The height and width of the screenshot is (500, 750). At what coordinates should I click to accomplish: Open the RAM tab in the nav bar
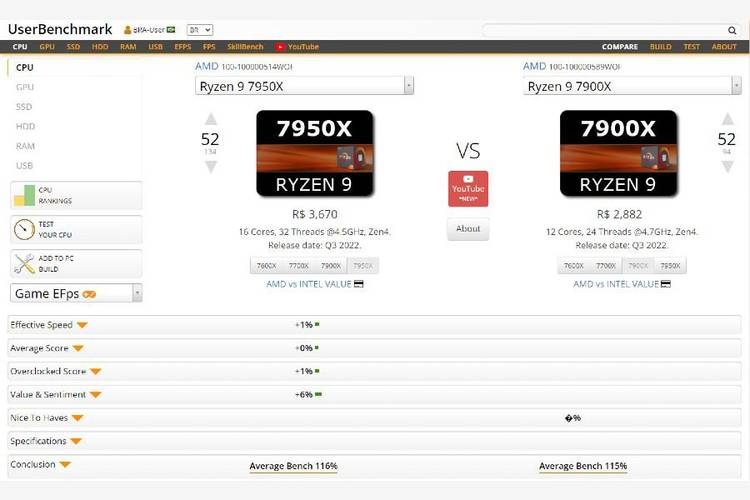128,46
